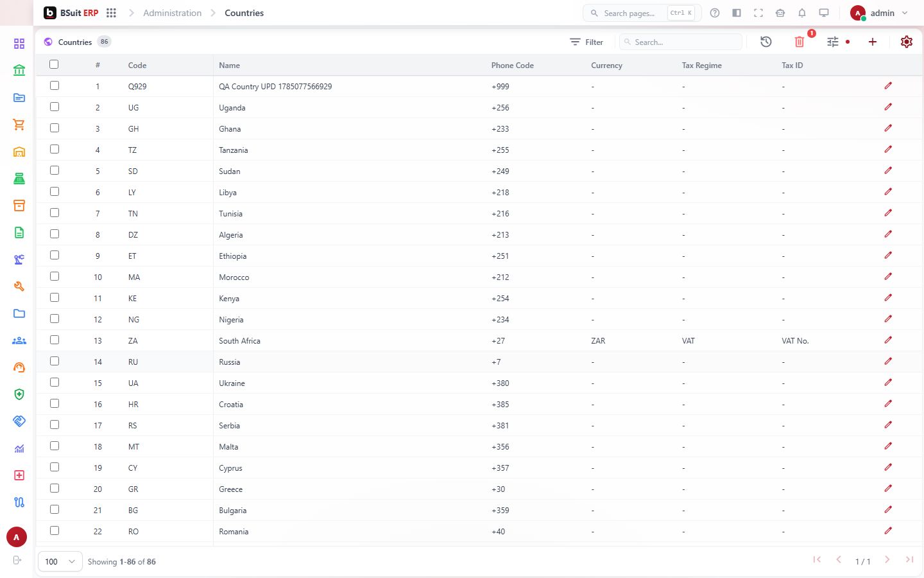
Task: Open the help question mark icon
Action: 715,13
